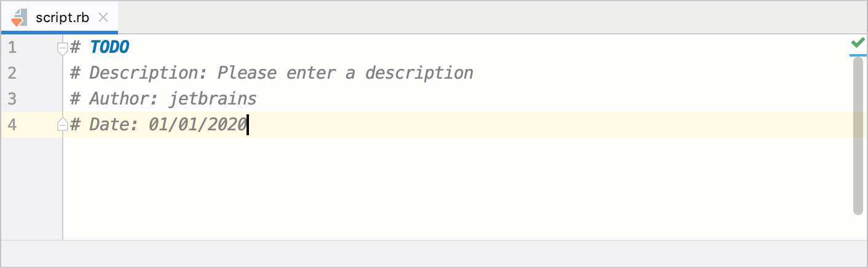Click line number 2 in the gutter
The height and width of the screenshot is (268, 868).
[x=12, y=73]
